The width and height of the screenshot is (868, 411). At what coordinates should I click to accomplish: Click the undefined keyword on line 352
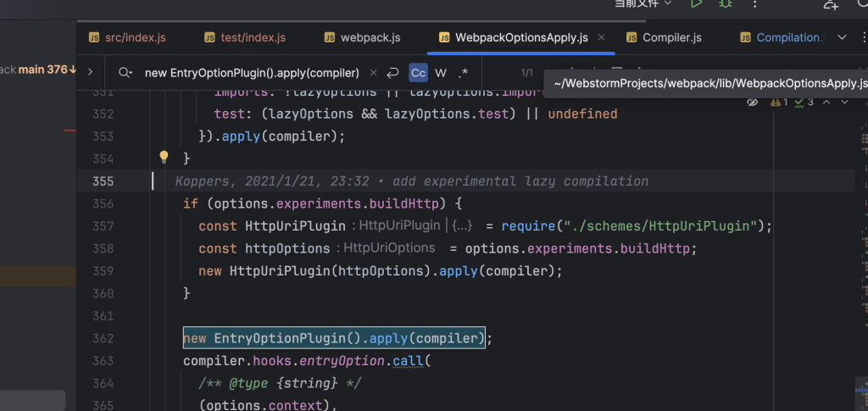click(x=582, y=114)
